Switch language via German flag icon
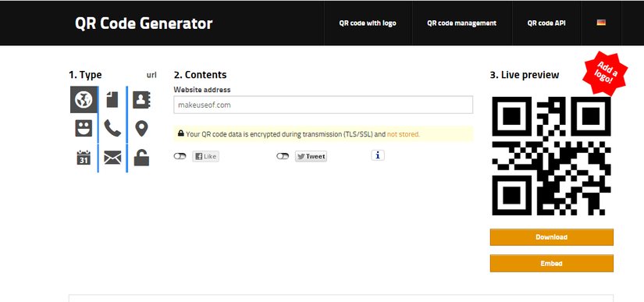The image size is (644, 302). coord(601,23)
